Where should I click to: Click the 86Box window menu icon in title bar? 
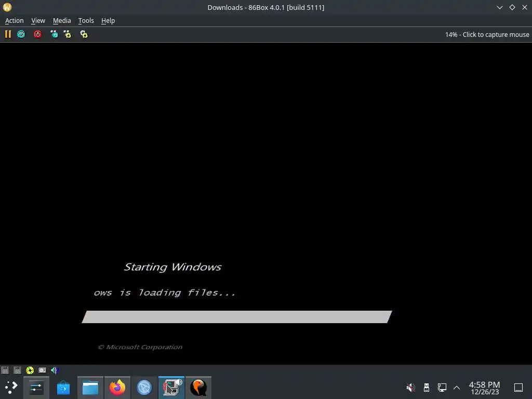pyautogui.click(x=7, y=7)
